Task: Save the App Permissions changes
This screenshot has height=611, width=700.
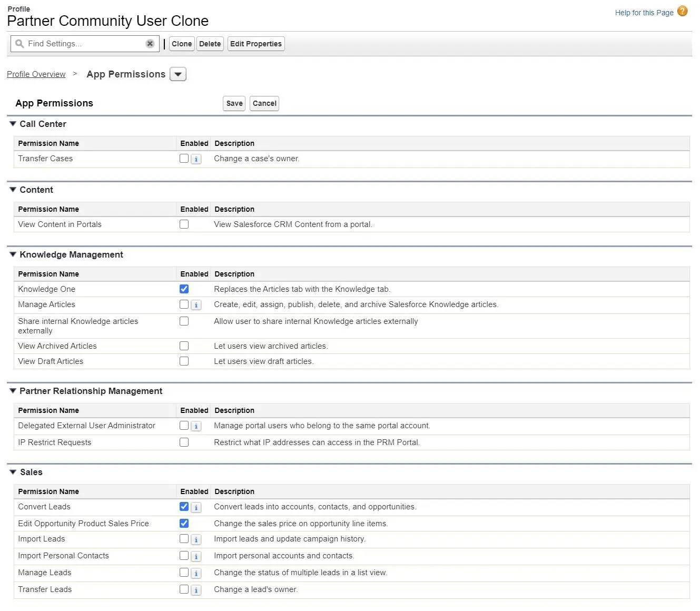Action: pyautogui.click(x=234, y=103)
